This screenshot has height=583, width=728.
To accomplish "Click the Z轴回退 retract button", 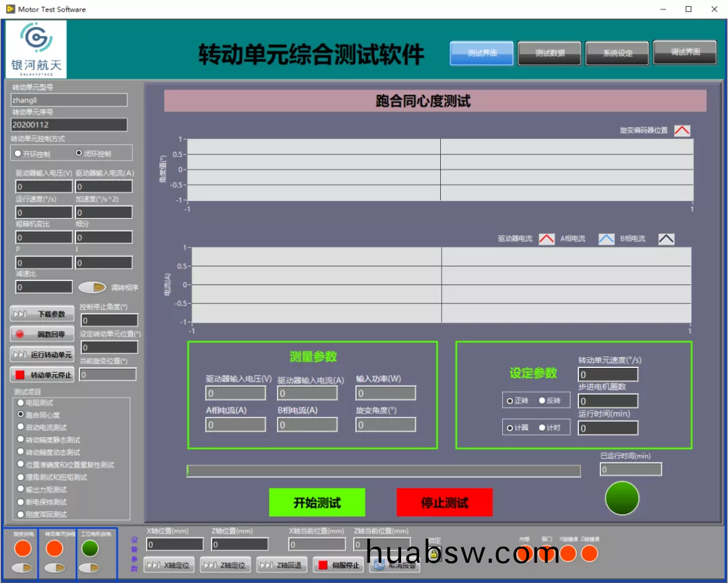I will (282, 565).
